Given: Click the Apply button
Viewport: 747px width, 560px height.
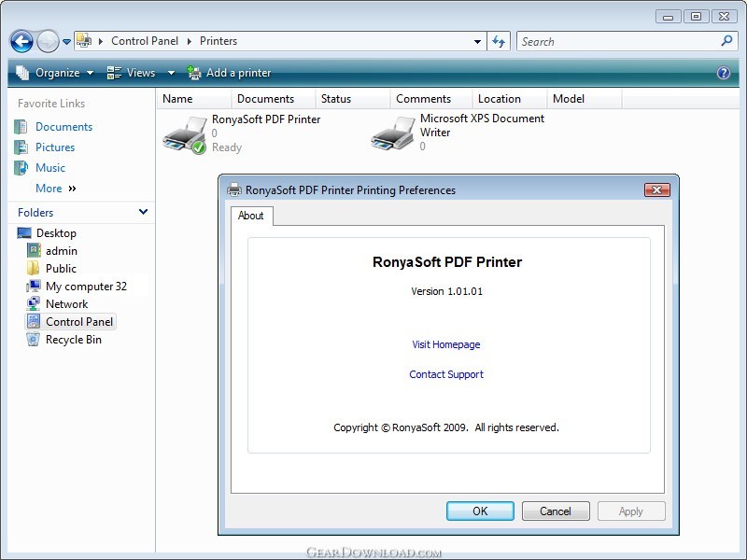Looking at the screenshot, I should click(631, 511).
